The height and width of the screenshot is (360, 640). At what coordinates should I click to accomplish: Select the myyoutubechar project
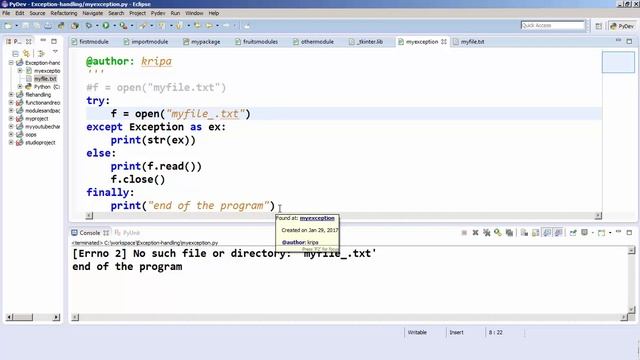tap(42, 127)
